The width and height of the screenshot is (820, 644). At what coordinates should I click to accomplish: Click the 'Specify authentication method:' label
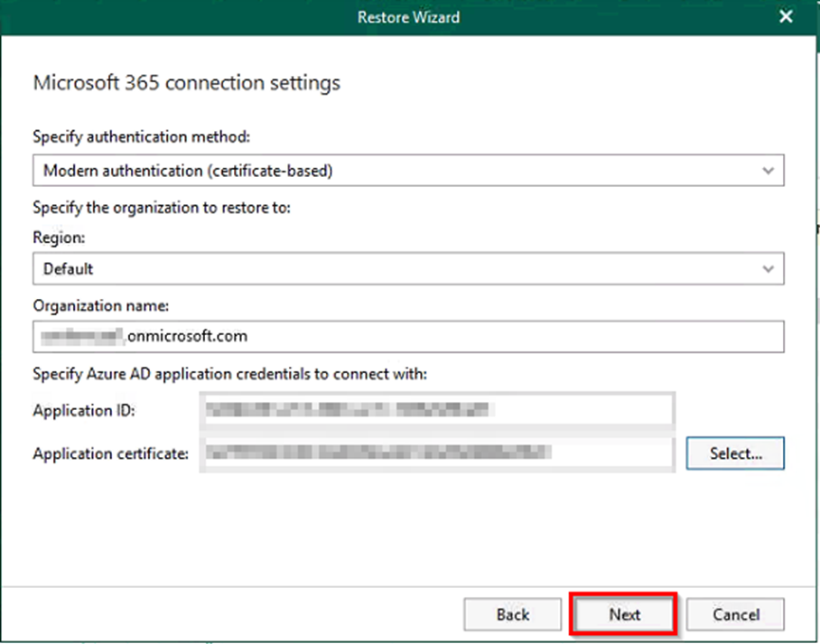tap(142, 137)
